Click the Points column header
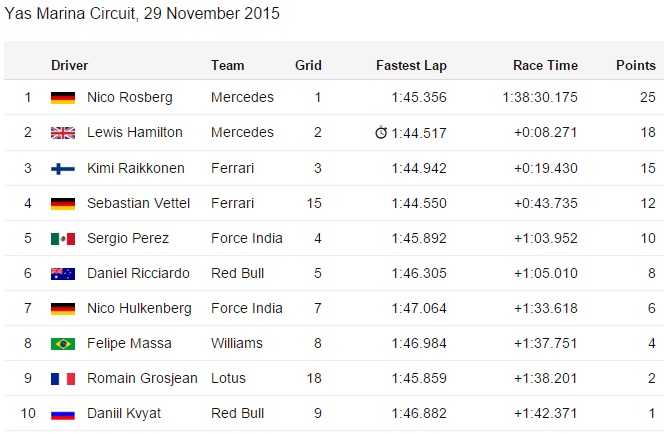Viewport: 664px width, 434px height. point(635,65)
